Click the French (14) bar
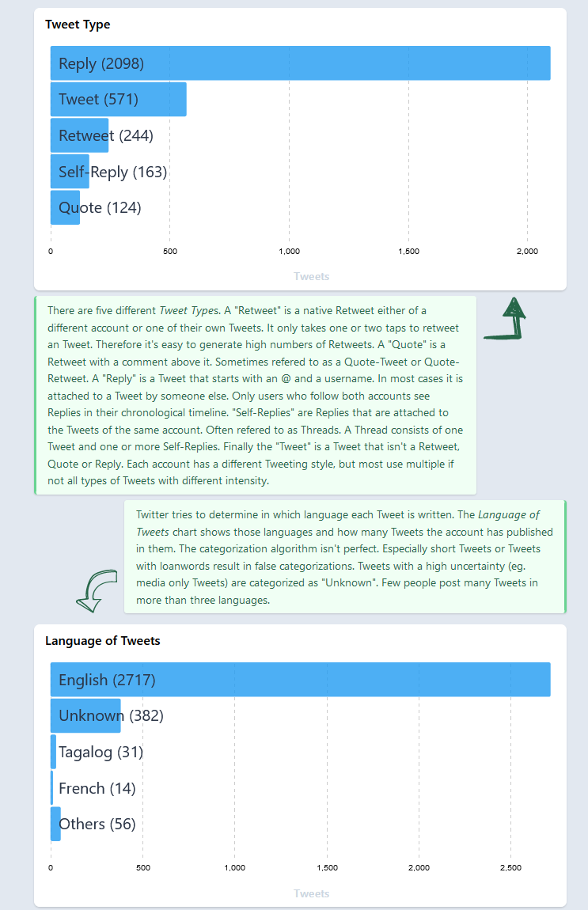 coord(52,788)
